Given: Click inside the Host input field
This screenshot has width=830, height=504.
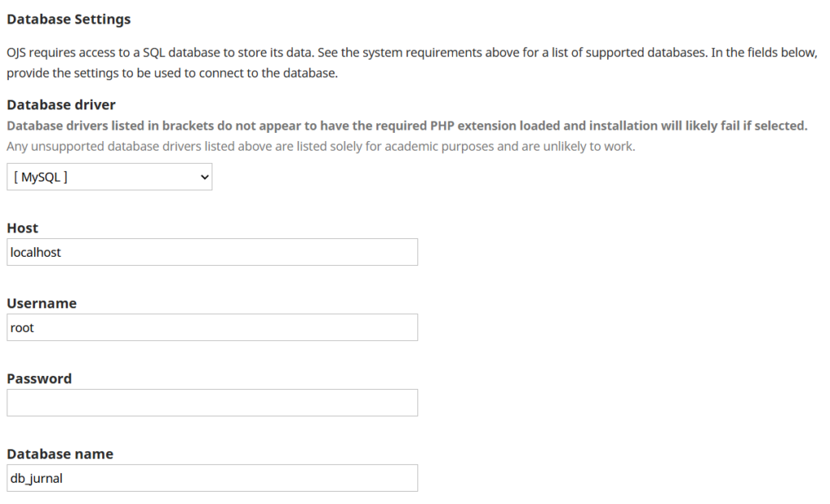Looking at the screenshot, I should coord(211,252).
